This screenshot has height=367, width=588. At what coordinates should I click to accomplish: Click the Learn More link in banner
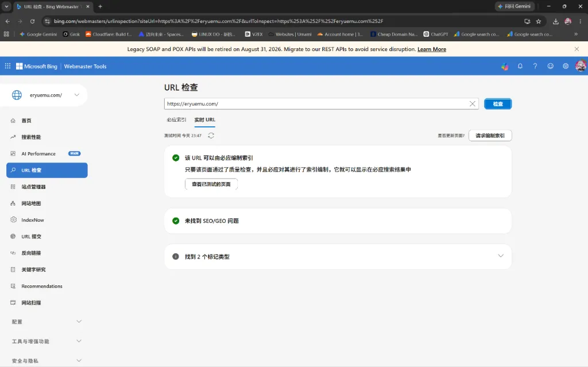(432, 49)
